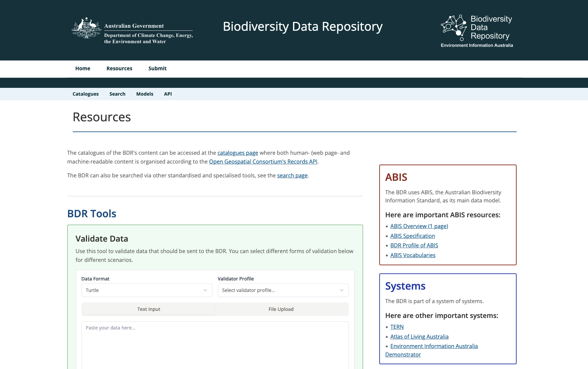The width and height of the screenshot is (588, 369).
Task: Visit the TERN system link
Action: (x=397, y=327)
